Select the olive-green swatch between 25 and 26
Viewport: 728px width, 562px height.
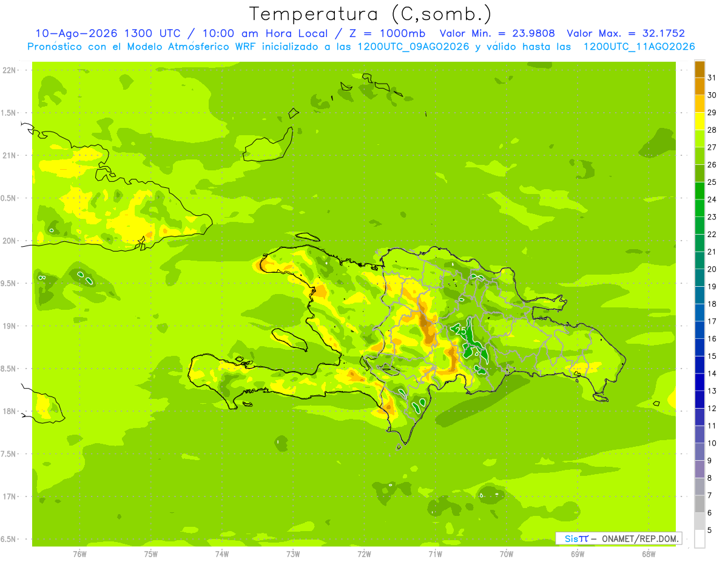click(x=699, y=173)
